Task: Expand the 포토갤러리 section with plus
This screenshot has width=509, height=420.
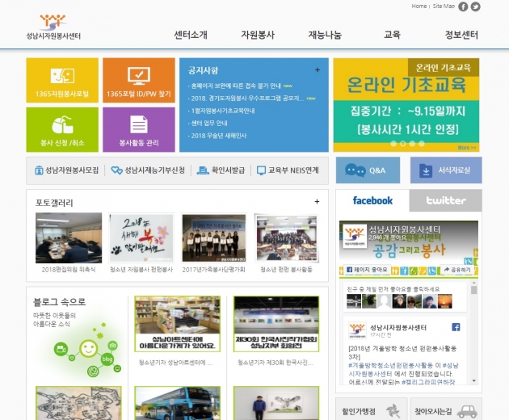Action: 318,201
